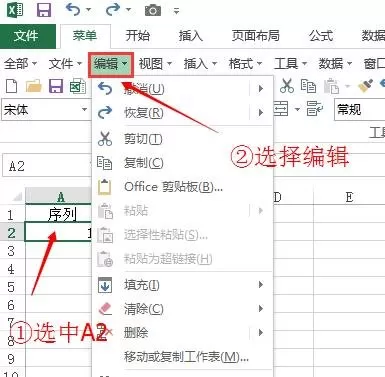
Task: Open the 文件 classic menu
Action: coord(65,63)
